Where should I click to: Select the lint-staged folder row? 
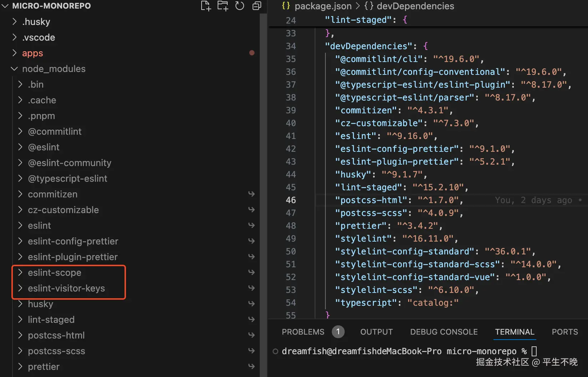(130, 319)
